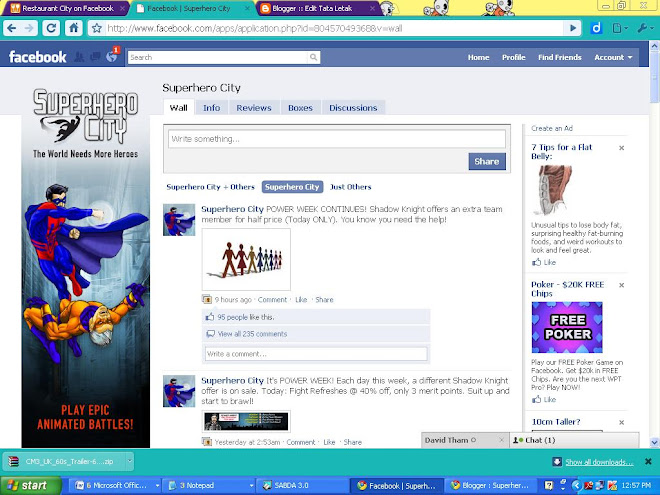Bookmark this page with the star icon
Image resolution: width=660 pixels, height=495 pixels.
coord(97,28)
